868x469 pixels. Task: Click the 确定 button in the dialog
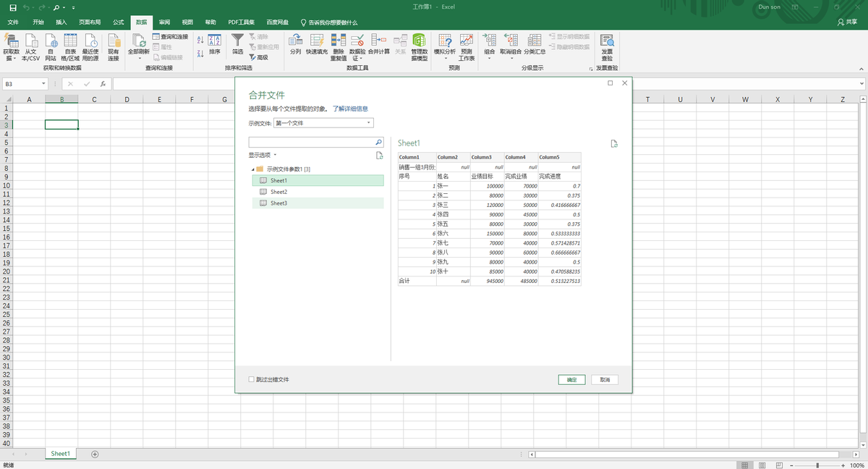[x=571, y=379]
